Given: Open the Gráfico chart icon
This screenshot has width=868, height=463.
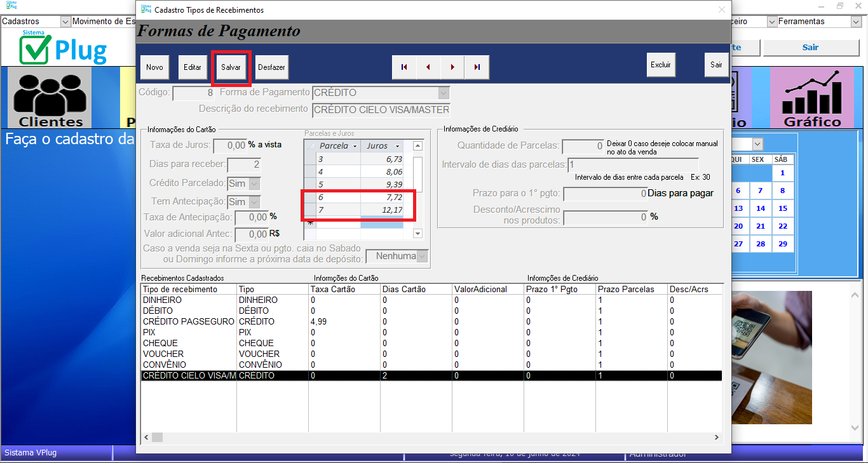Looking at the screenshot, I should click(811, 98).
